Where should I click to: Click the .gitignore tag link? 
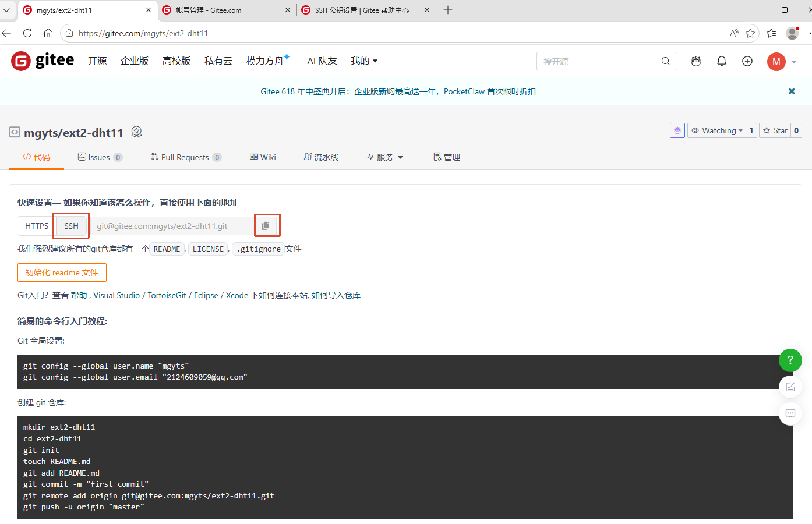pyautogui.click(x=259, y=249)
